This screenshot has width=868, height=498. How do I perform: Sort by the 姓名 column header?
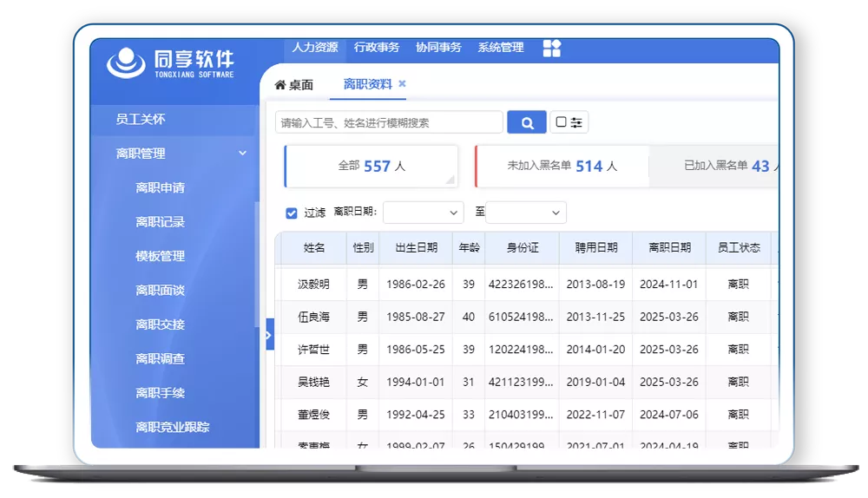(314, 248)
